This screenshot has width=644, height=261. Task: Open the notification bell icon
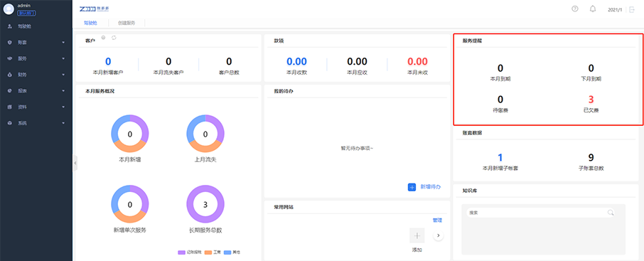coord(593,9)
